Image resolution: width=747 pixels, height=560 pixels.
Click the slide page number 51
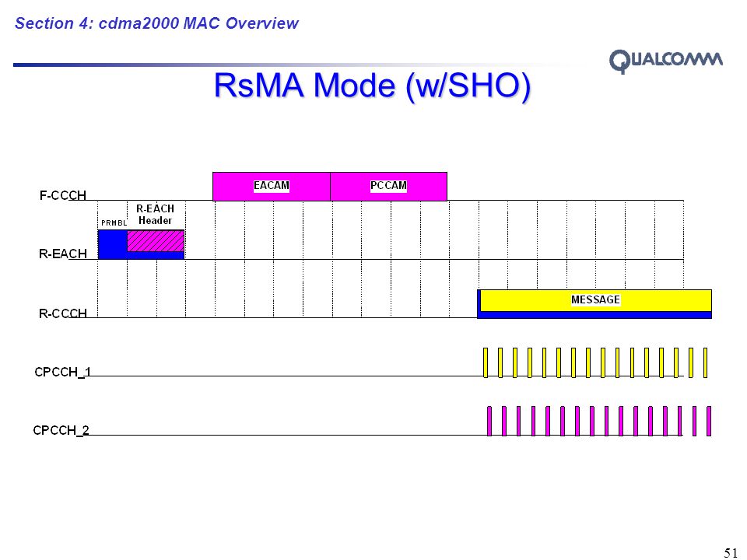[x=731, y=552]
